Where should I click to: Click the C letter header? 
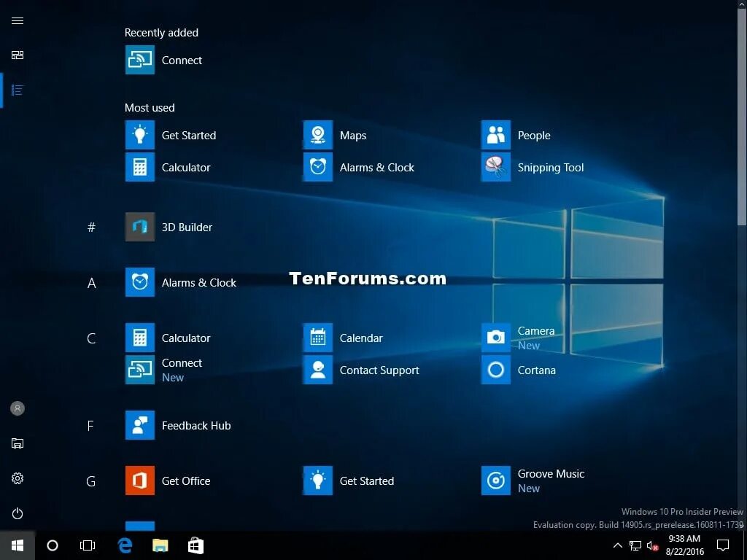[91, 338]
